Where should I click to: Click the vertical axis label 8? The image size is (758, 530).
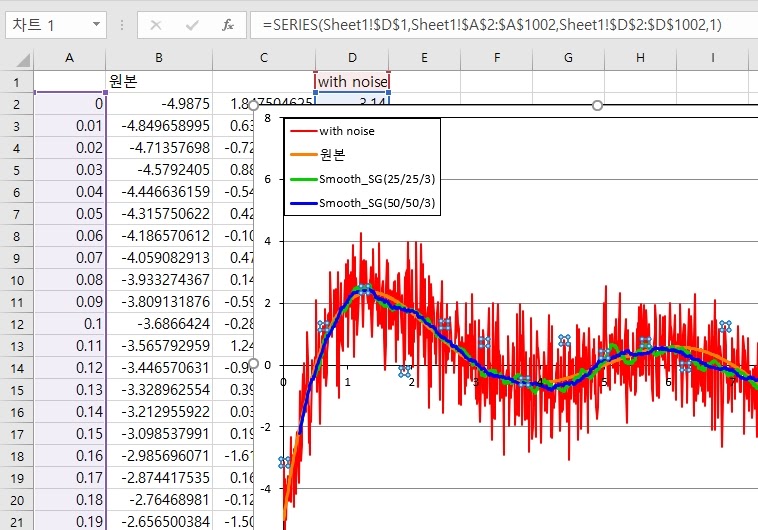[x=267, y=118]
